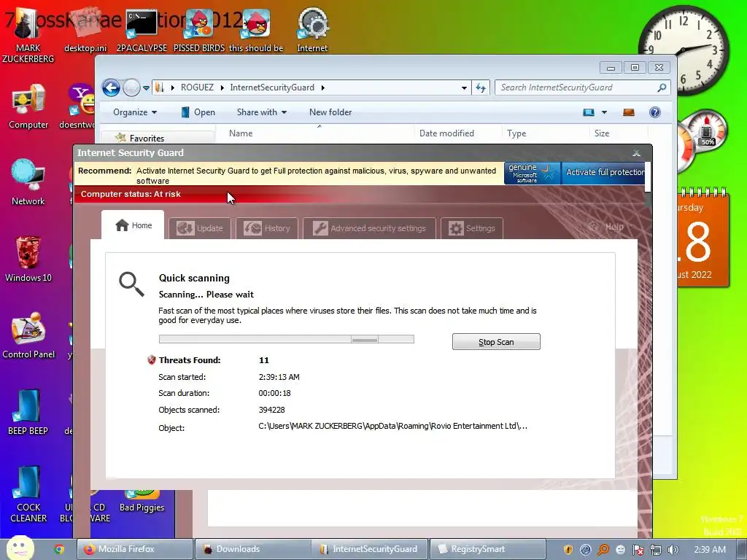Click the Action Center flag tray icon

point(638,550)
